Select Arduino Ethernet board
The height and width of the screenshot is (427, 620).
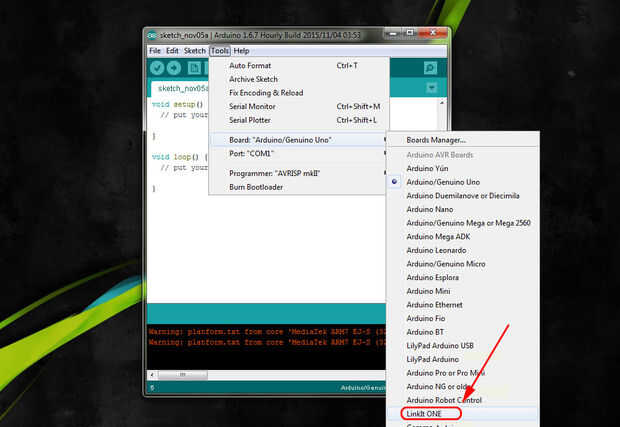[463, 305]
